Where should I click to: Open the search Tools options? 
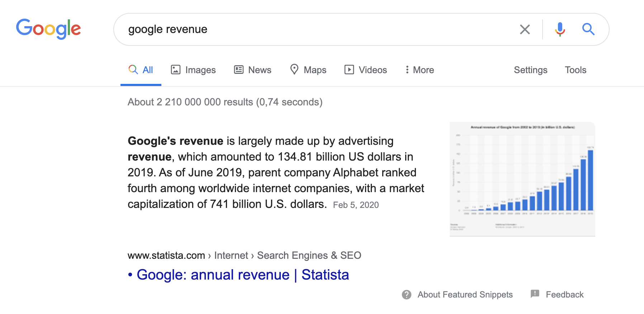pyautogui.click(x=576, y=70)
